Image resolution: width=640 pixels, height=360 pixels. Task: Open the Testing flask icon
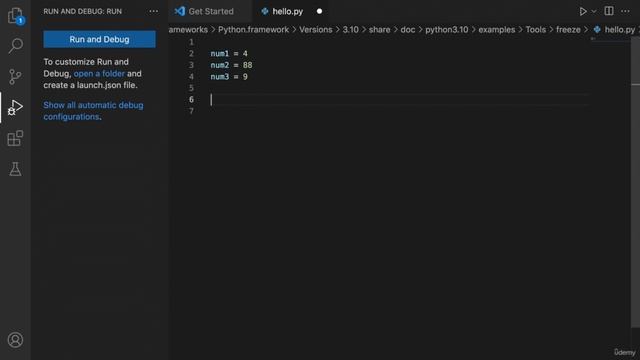(15, 169)
